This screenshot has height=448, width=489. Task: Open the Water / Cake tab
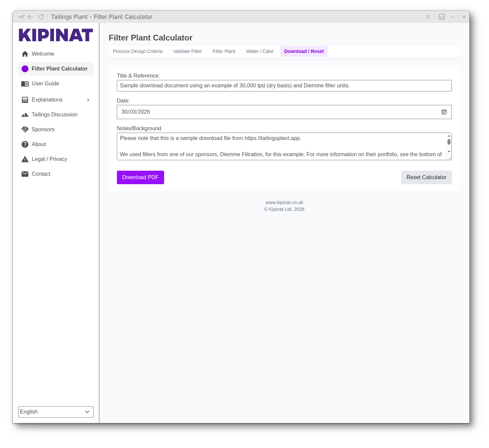coord(260,51)
